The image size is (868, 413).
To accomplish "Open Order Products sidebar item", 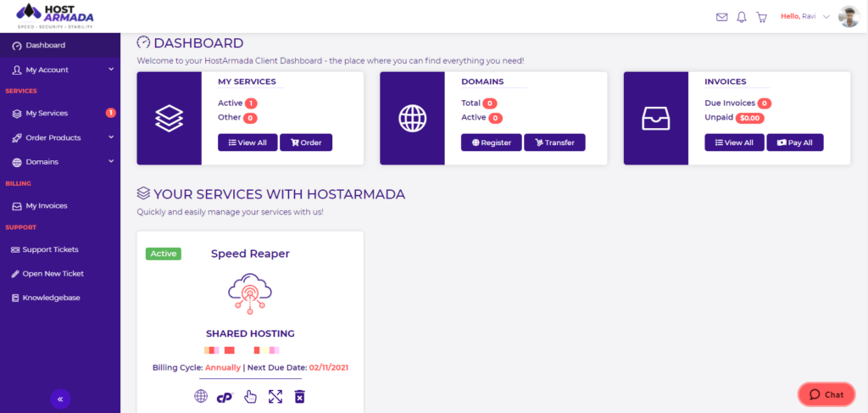I will click(x=60, y=137).
